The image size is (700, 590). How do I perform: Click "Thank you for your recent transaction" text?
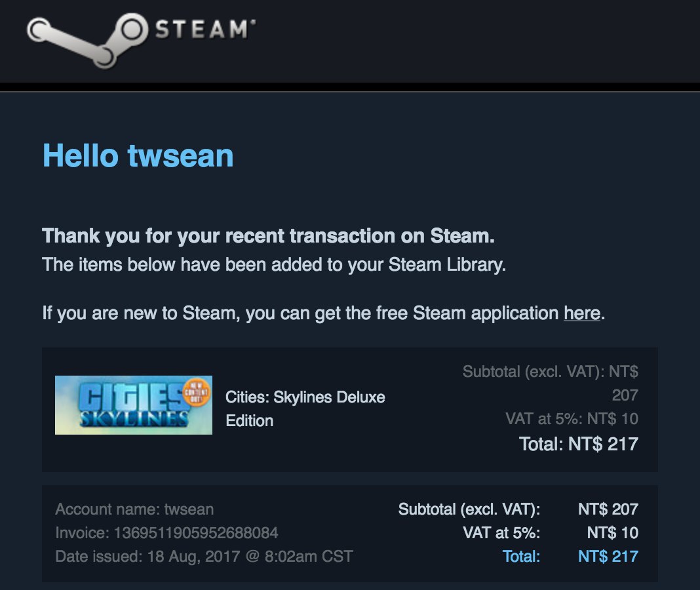click(268, 236)
